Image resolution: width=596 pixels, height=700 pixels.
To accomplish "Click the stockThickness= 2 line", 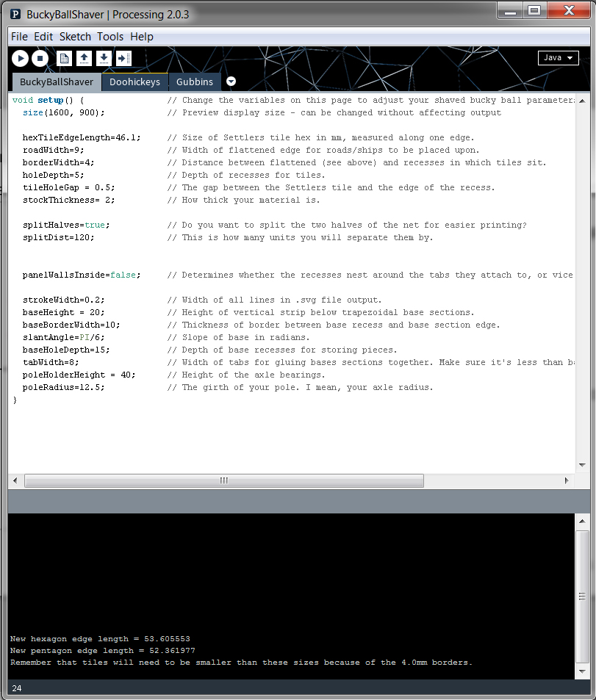I will pos(68,200).
